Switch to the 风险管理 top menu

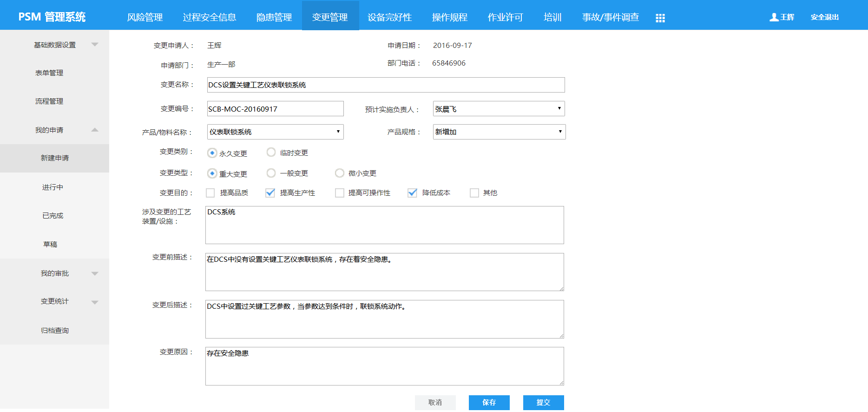[x=145, y=17]
